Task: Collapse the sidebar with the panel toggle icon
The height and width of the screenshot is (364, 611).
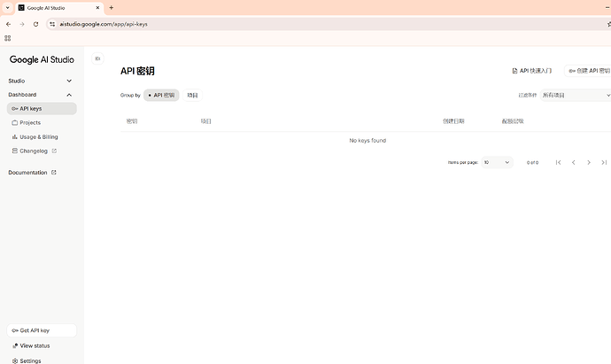Action: [97, 58]
